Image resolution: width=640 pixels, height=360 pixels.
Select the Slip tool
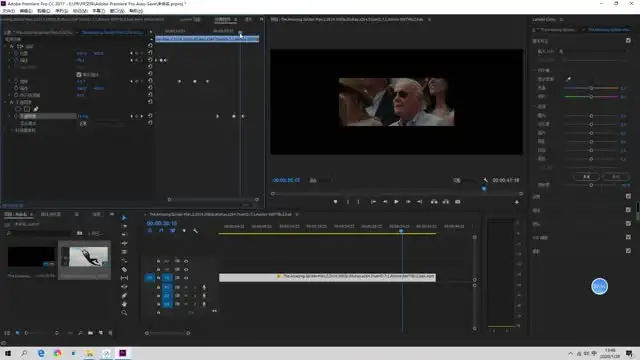124,278
